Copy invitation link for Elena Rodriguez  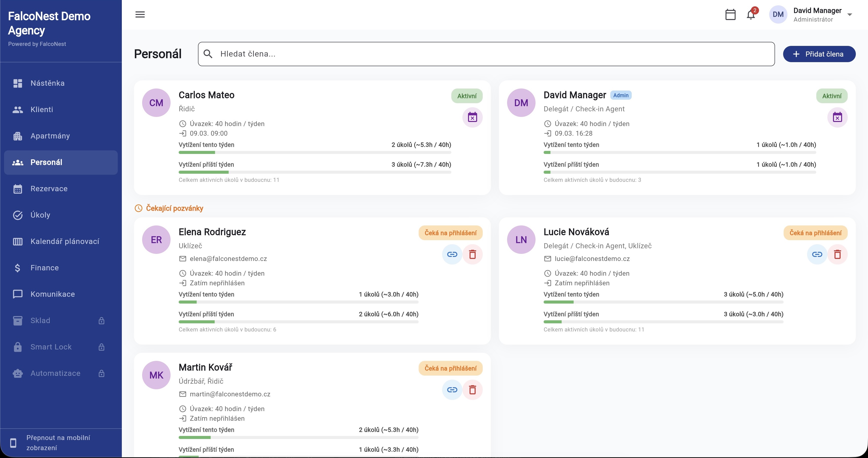452,255
